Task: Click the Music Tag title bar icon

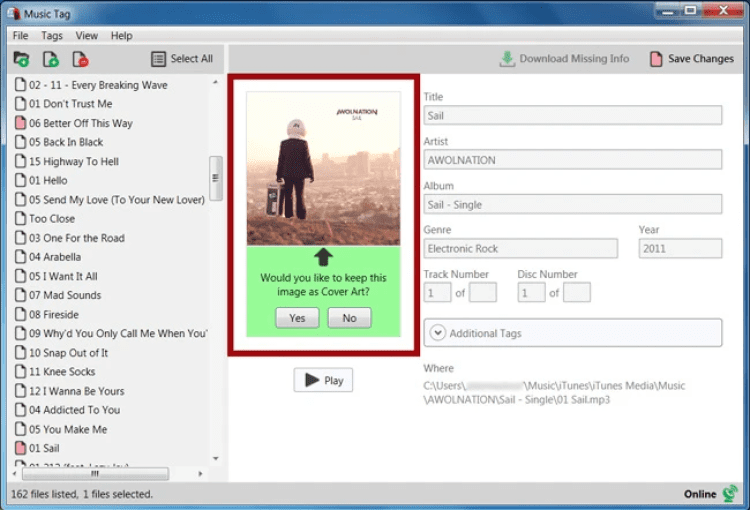Action: [x=14, y=13]
